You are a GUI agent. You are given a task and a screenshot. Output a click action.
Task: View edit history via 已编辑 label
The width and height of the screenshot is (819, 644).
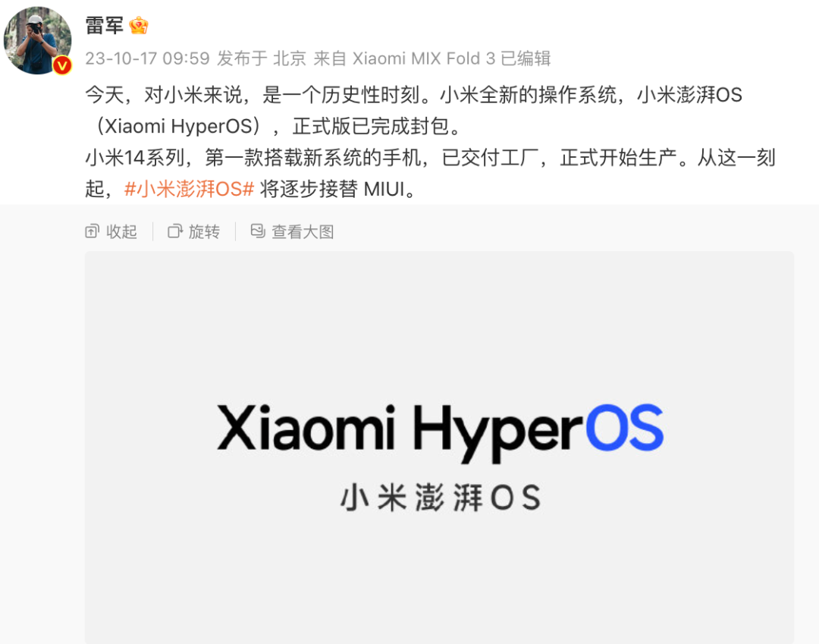pos(526,58)
